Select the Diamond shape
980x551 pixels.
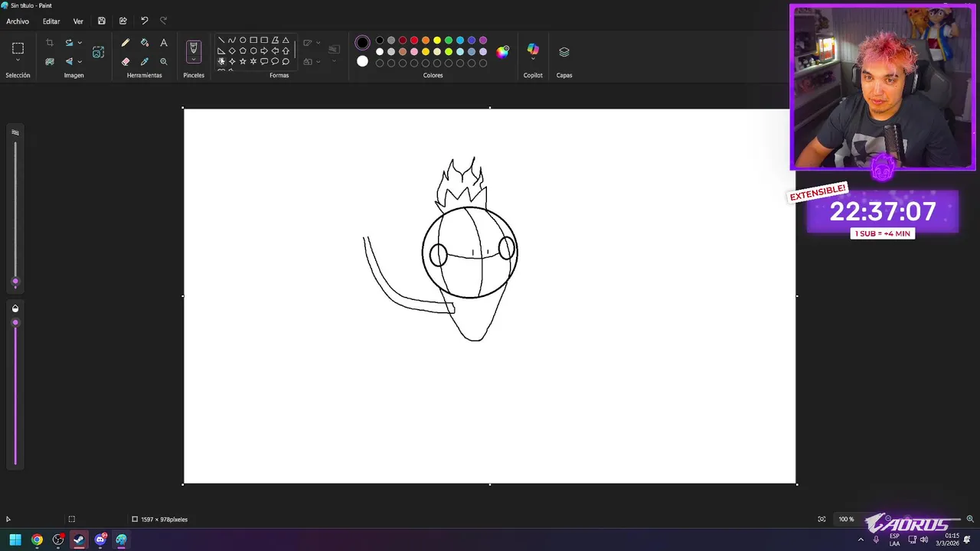tap(232, 51)
